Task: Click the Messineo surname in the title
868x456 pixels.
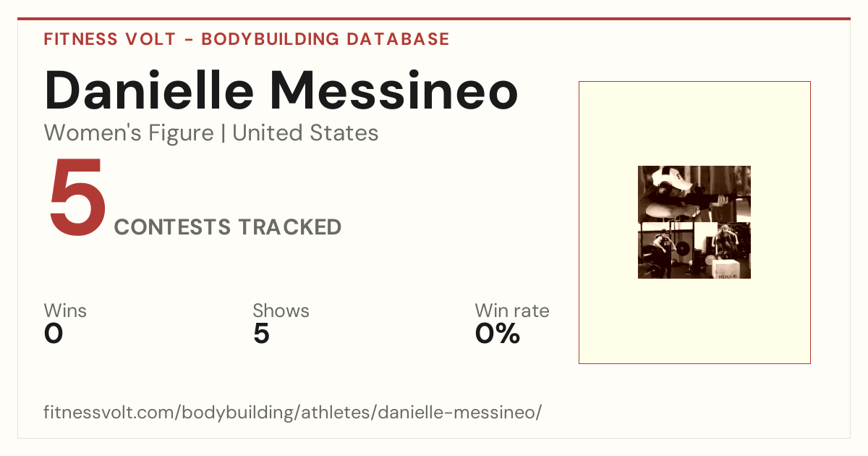Action: 392,90
